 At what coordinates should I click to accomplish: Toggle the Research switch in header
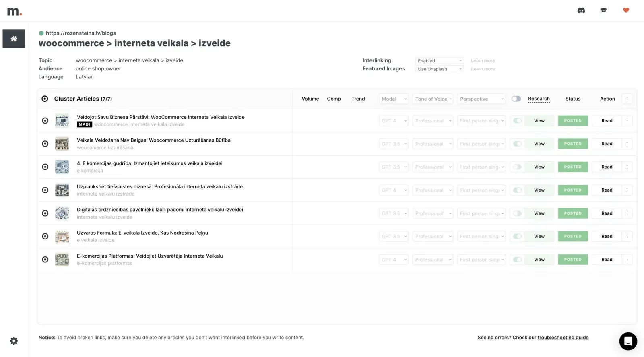[516, 99]
